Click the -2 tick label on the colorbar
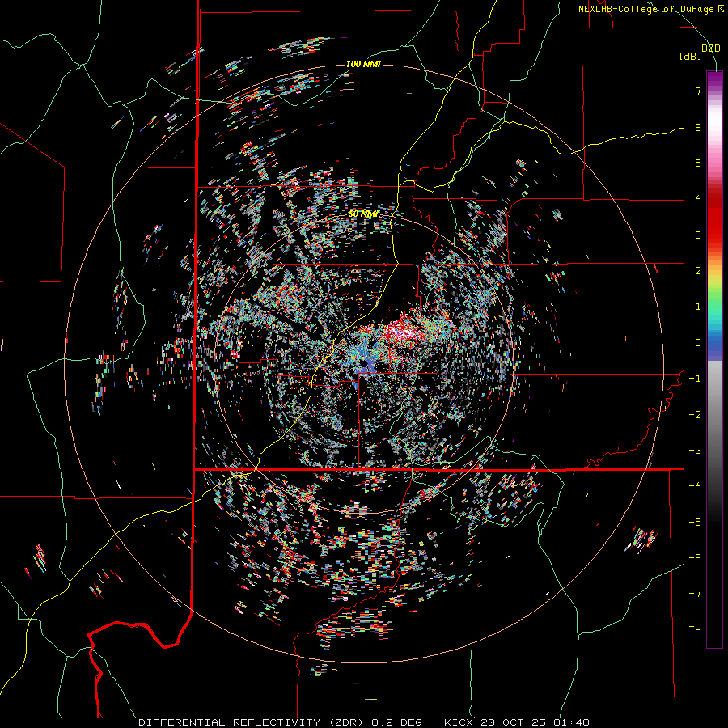 695,414
